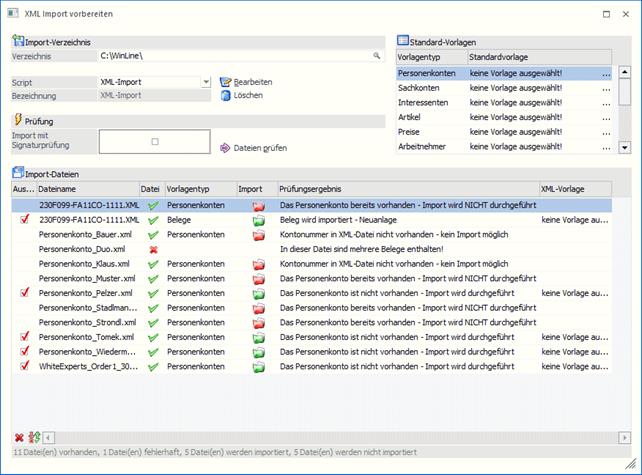The image size is (642, 475).
Task: Open template picker ellipsis for Artikel
Action: [605, 117]
